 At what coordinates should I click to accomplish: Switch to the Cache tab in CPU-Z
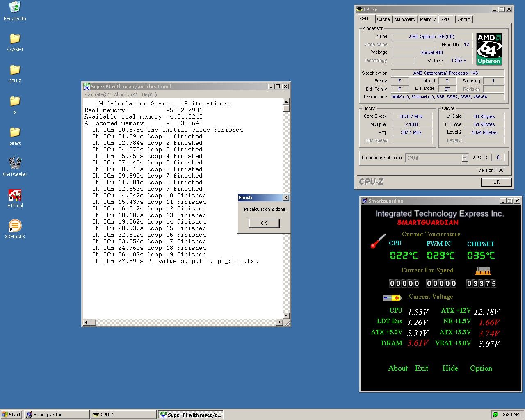click(x=383, y=19)
